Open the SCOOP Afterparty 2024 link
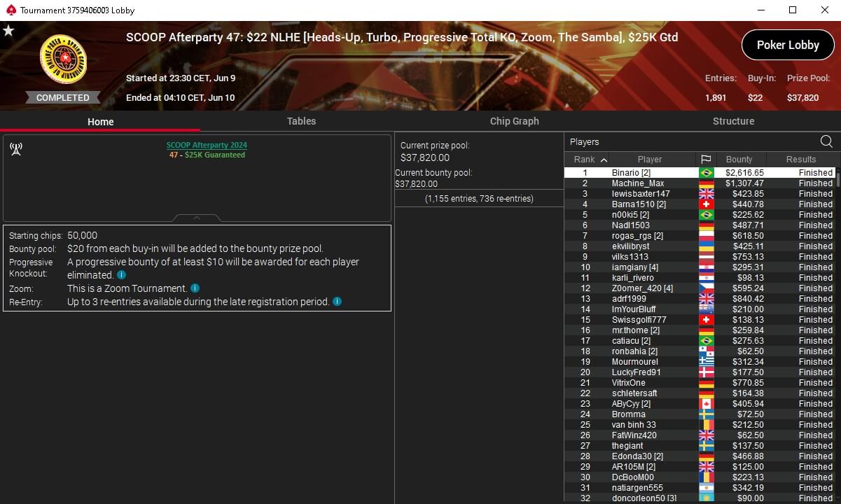This screenshot has width=841, height=504. point(207,145)
